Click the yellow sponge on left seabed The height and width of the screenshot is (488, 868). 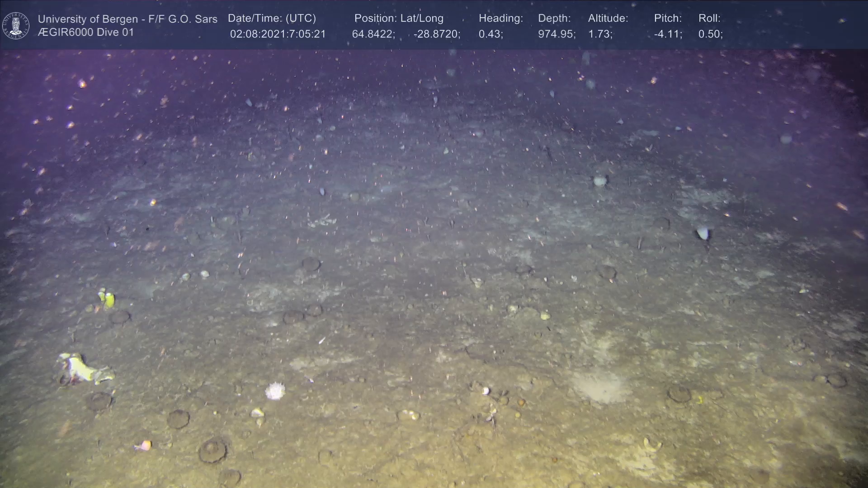[x=107, y=299]
